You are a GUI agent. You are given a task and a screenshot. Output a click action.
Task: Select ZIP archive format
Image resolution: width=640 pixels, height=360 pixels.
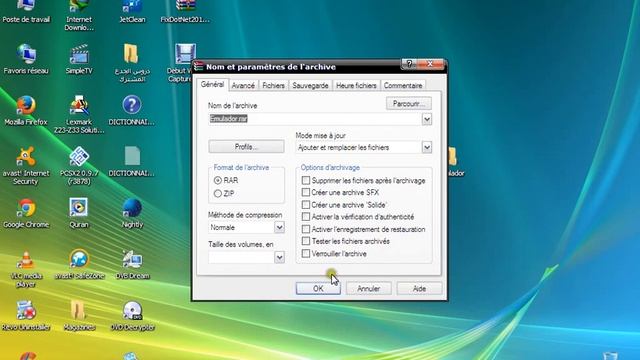pyautogui.click(x=218, y=193)
